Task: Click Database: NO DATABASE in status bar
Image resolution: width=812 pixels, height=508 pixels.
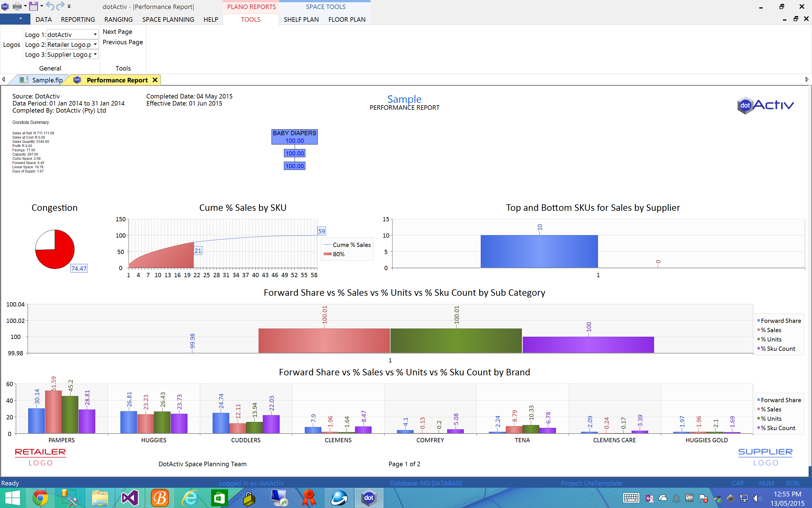Action: pos(426,483)
